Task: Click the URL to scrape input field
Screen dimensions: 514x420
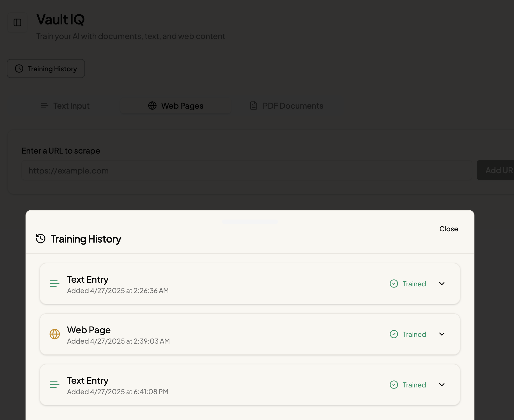Action: [247, 170]
